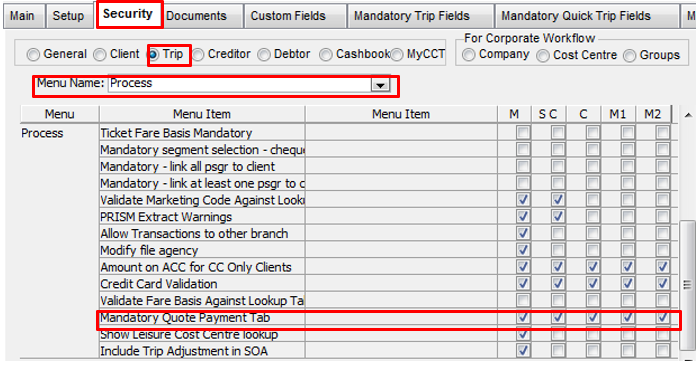Open the Menu Name dropdown arrow

click(x=380, y=85)
